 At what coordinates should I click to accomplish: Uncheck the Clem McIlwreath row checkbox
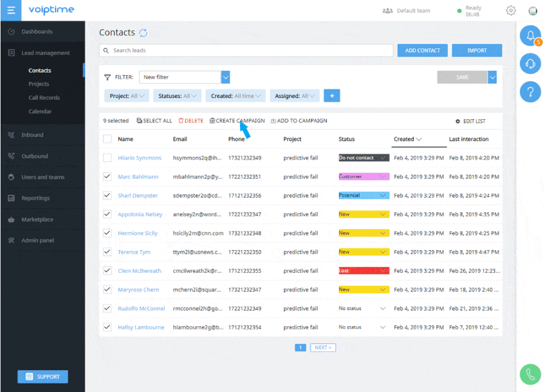click(x=107, y=271)
